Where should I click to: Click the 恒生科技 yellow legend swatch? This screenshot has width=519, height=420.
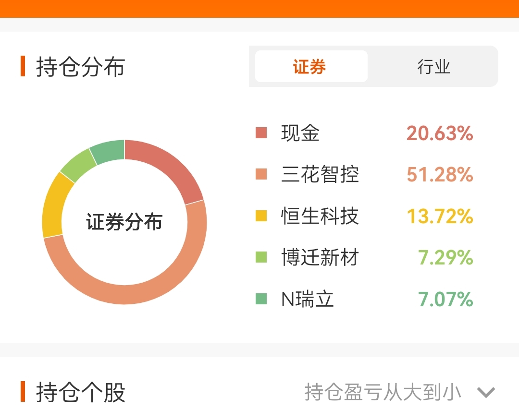click(x=261, y=216)
